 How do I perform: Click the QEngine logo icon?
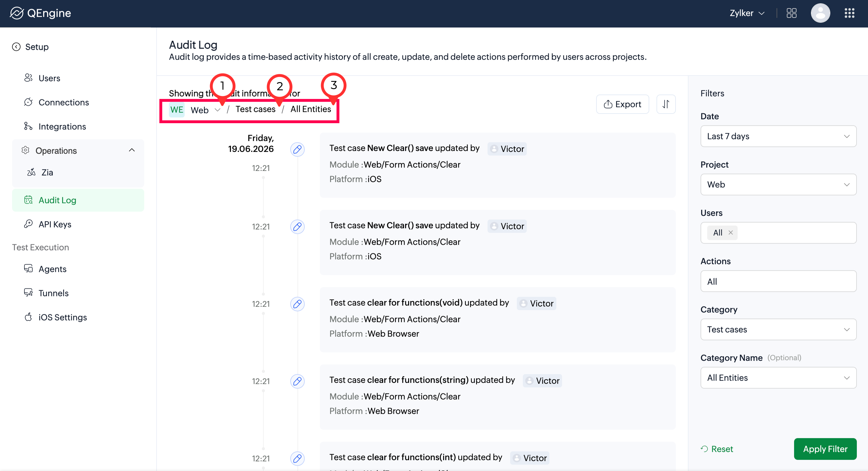click(x=17, y=13)
